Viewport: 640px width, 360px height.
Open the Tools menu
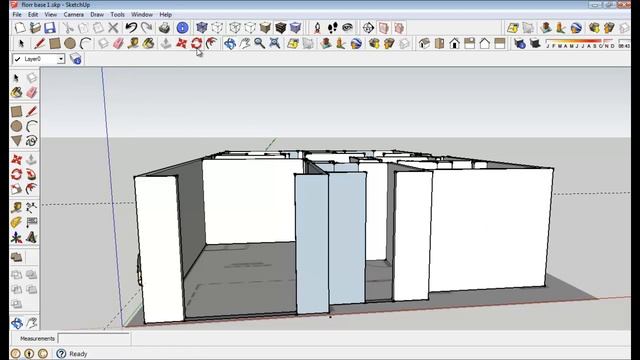pyautogui.click(x=117, y=14)
